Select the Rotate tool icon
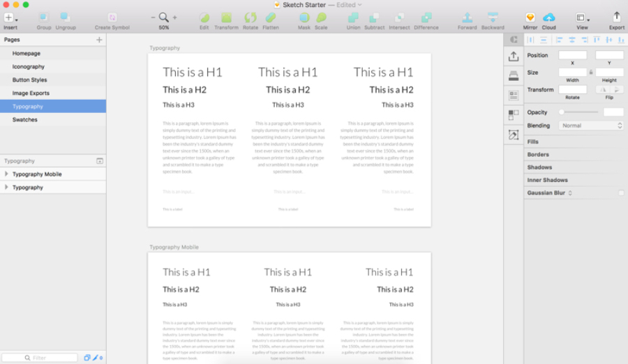Viewport: 628px width, 364px height. (250, 17)
